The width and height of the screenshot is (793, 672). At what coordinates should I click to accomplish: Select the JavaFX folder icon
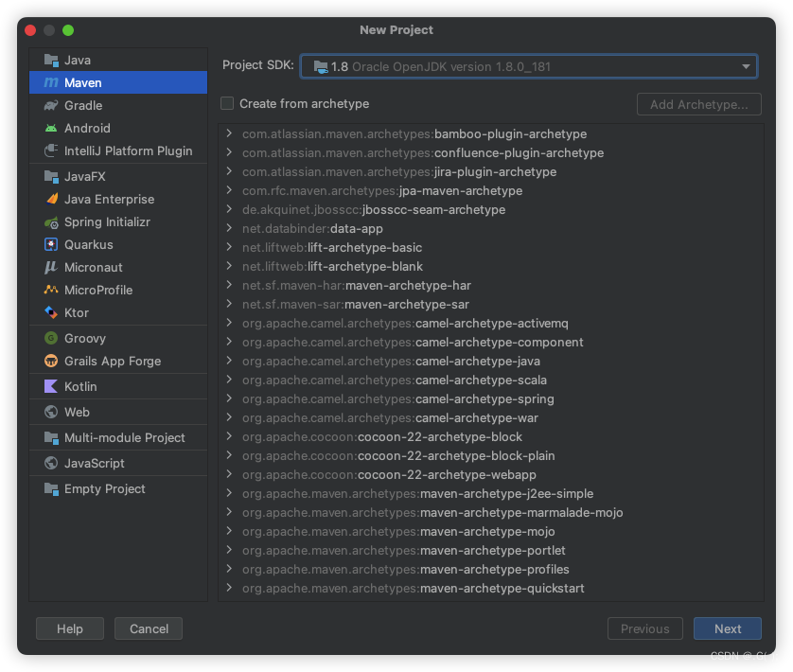point(51,177)
